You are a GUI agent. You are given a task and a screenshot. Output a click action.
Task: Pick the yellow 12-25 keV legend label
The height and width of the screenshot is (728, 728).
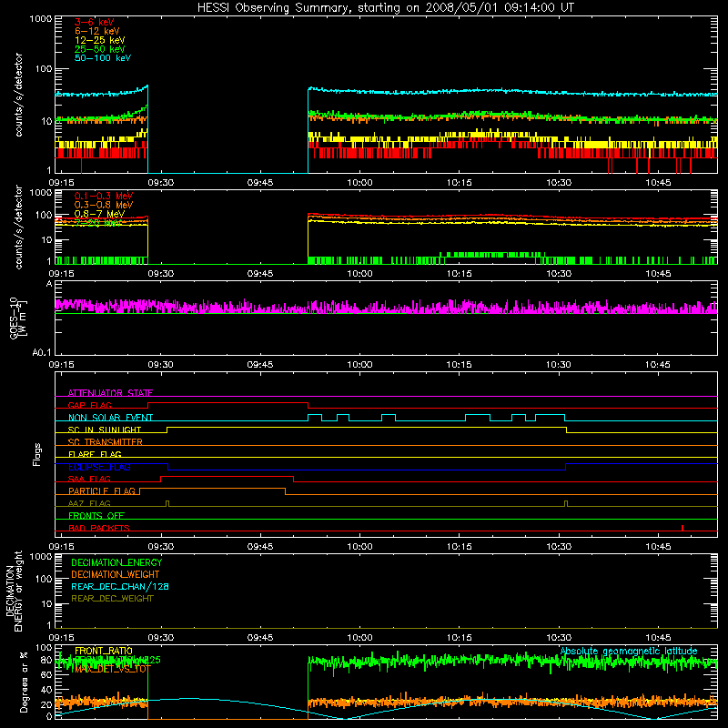[x=100, y=40]
